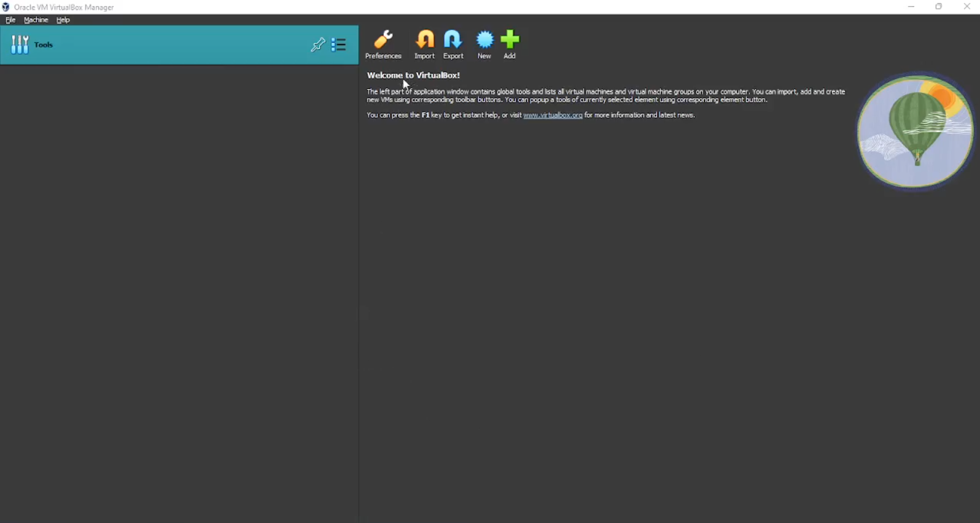Click the empty machine list area
Viewport: 980px width, 523px height.
pyautogui.click(x=178, y=277)
